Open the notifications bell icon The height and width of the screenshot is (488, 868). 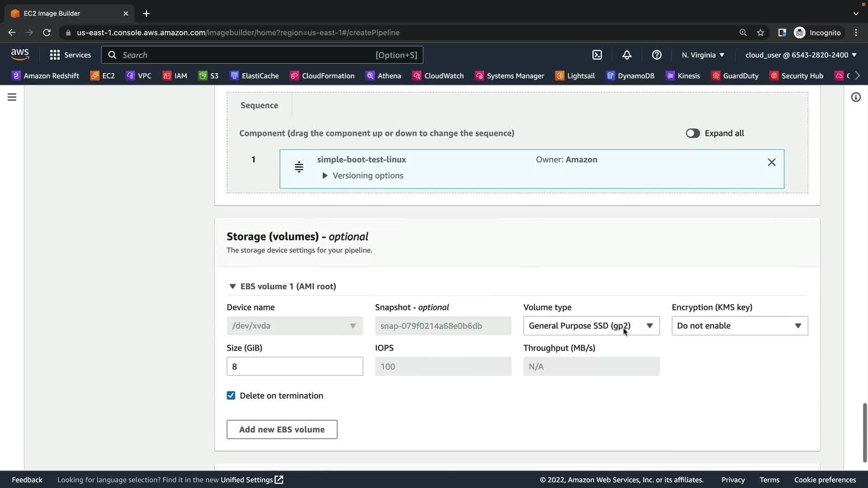coord(627,55)
